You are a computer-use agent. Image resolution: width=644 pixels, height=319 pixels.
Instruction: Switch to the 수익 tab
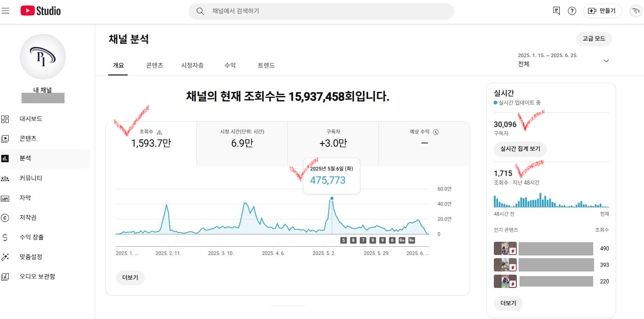tap(230, 65)
